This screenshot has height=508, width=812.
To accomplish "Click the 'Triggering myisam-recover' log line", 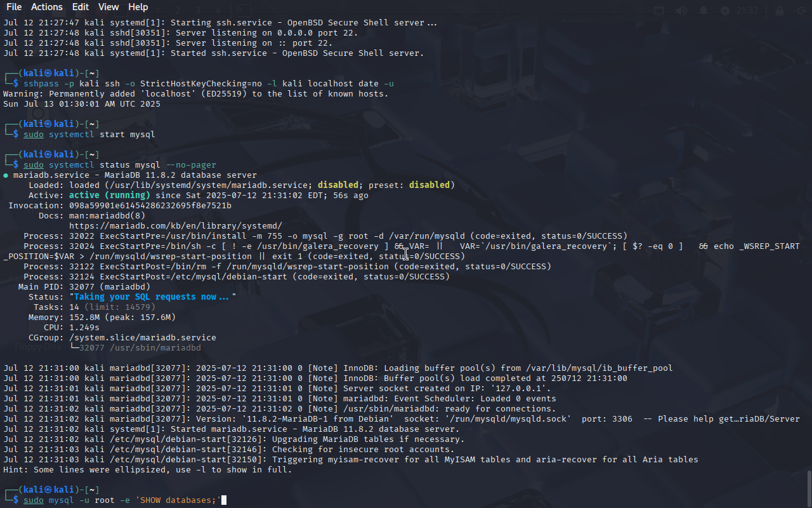I will coord(351,460).
